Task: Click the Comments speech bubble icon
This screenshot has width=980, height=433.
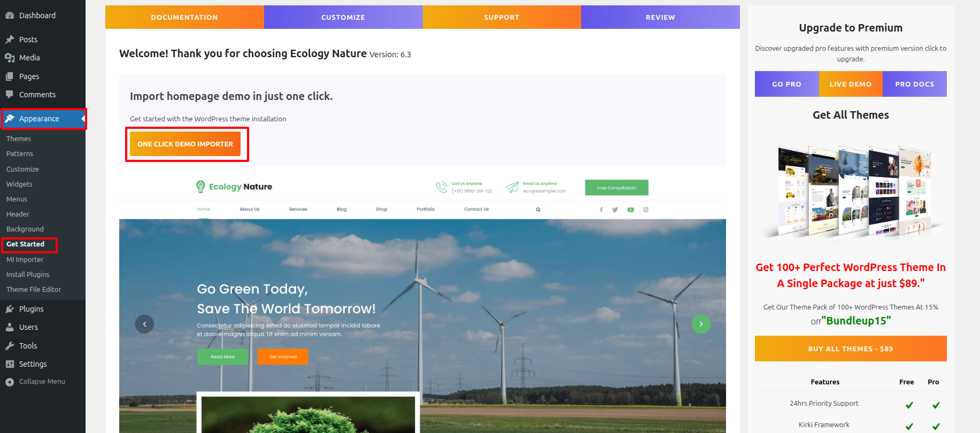Action: tap(10, 95)
